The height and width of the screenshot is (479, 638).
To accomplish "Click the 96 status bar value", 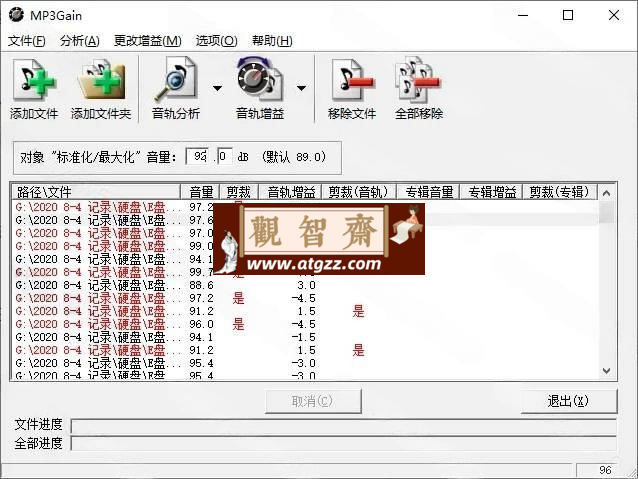I will coord(605,470).
